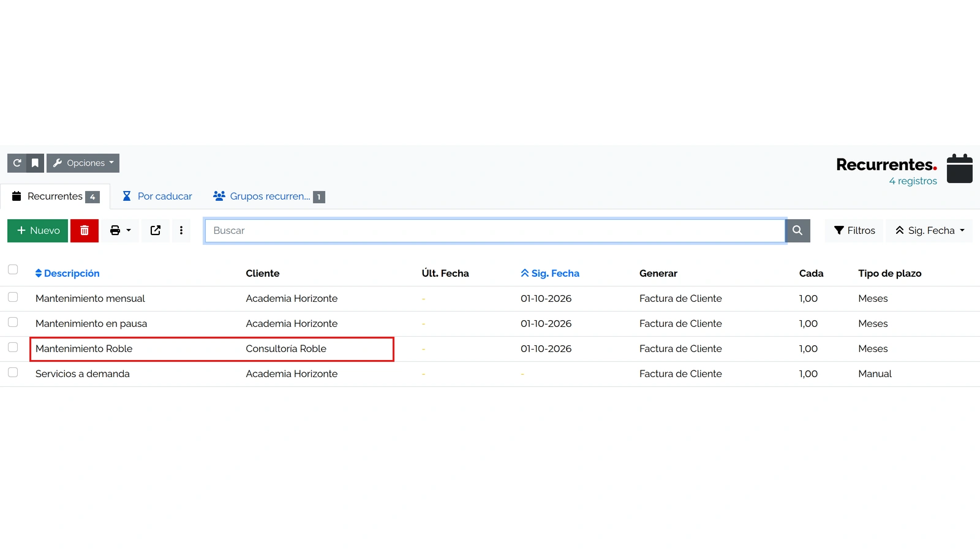980x551 pixels.
Task: Go to the Grupos recurren... tab
Action: click(269, 197)
